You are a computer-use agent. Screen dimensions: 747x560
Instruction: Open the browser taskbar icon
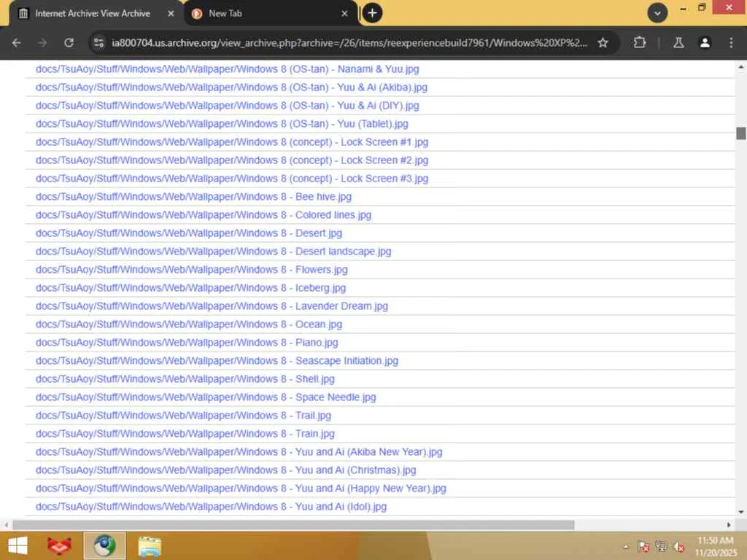[x=104, y=545]
